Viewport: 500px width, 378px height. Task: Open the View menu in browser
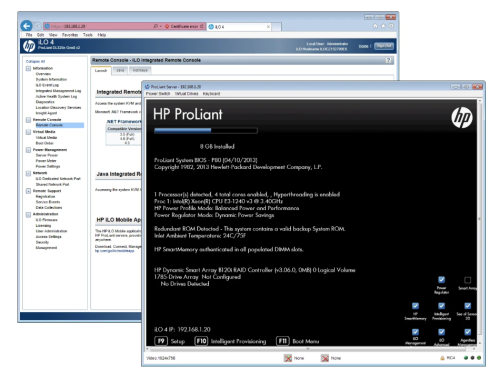(x=53, y=35)
